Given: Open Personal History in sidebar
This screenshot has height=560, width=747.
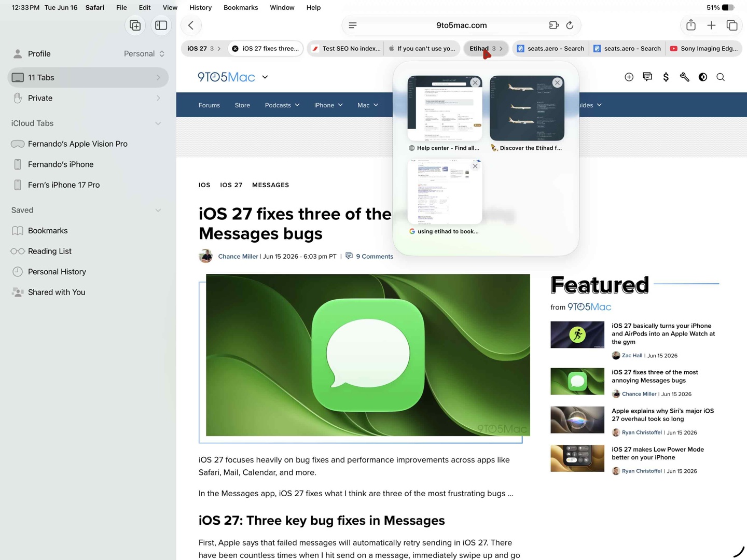Looking at the screenshot, I should 88,272.
